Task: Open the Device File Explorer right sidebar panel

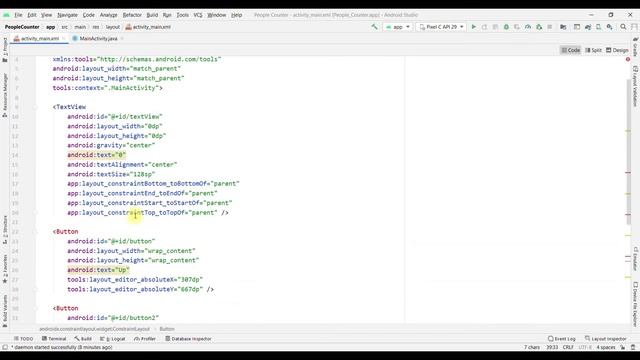Action: (x=636, y=304)
